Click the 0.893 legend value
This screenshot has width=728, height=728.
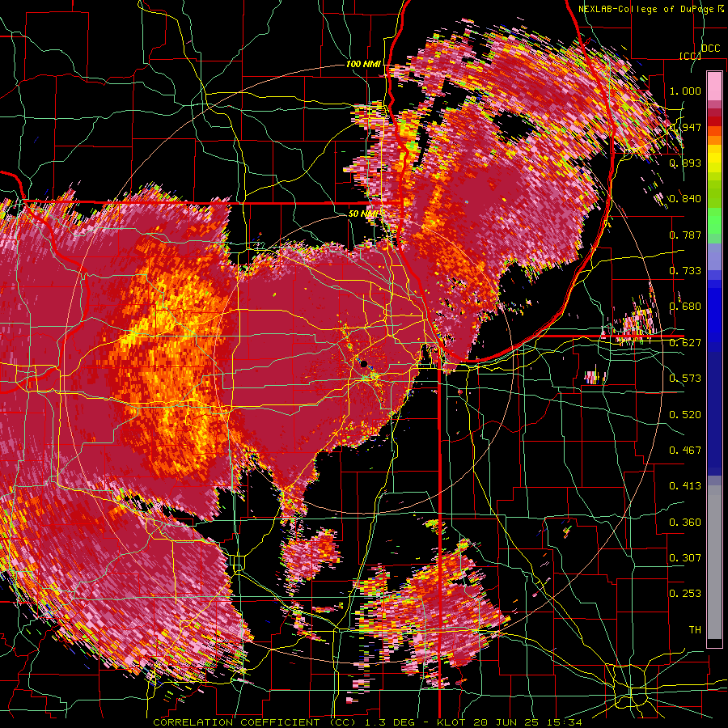(685, 163)
